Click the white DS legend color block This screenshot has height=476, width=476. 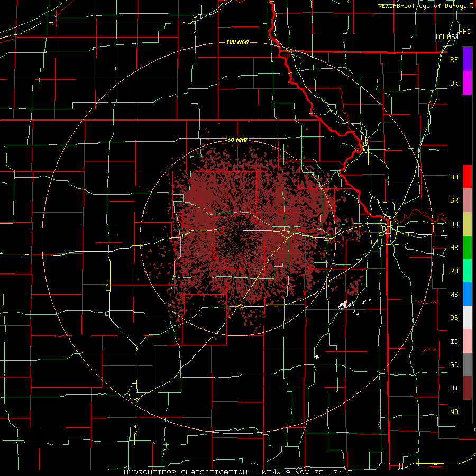pos(467,317)
